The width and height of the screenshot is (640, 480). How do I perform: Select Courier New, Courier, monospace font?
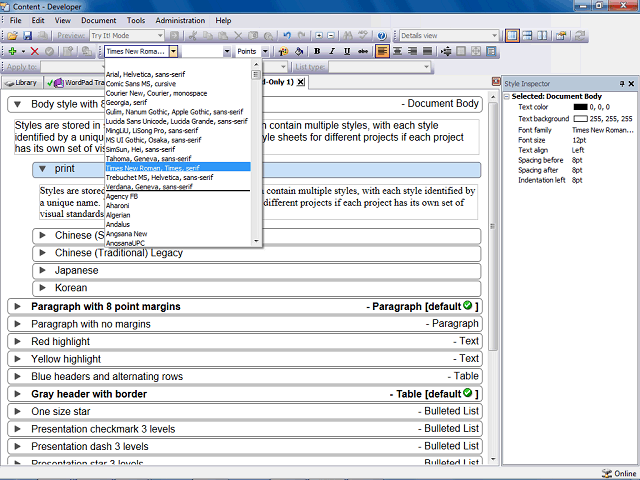[x=178, y=93]
